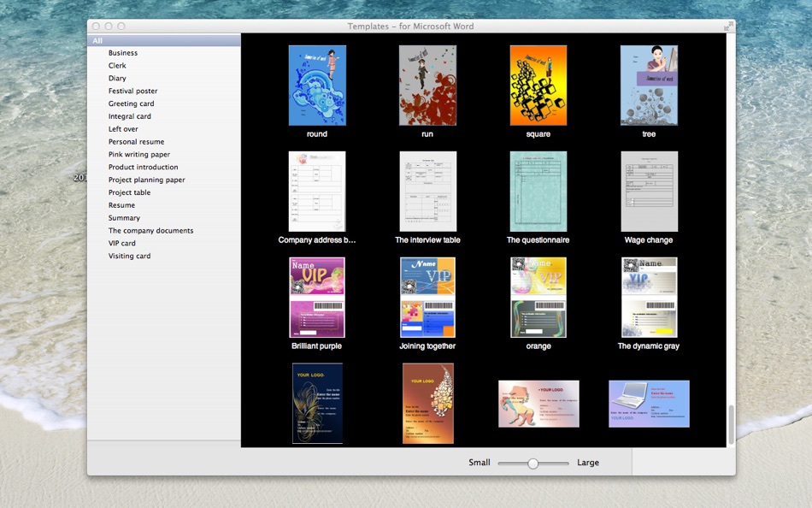
Task: Select Product introduction category
Action: (x=143, y=167)
